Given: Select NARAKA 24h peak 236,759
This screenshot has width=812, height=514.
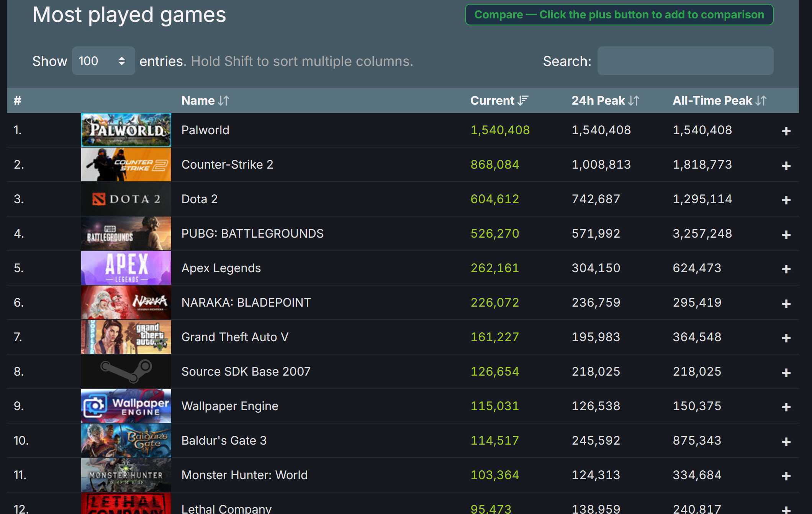Looking at the screenshot, I should point(596,302).
